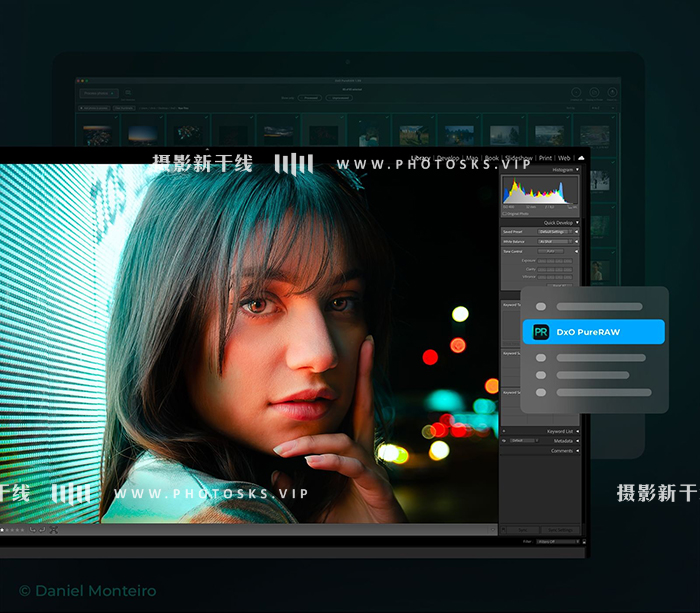Image resolution: width=700 pixels, height=613 pixels.
Task: Expand the Saved Preset section triangle
Action: pyautogui.click(x=576, y=232)
